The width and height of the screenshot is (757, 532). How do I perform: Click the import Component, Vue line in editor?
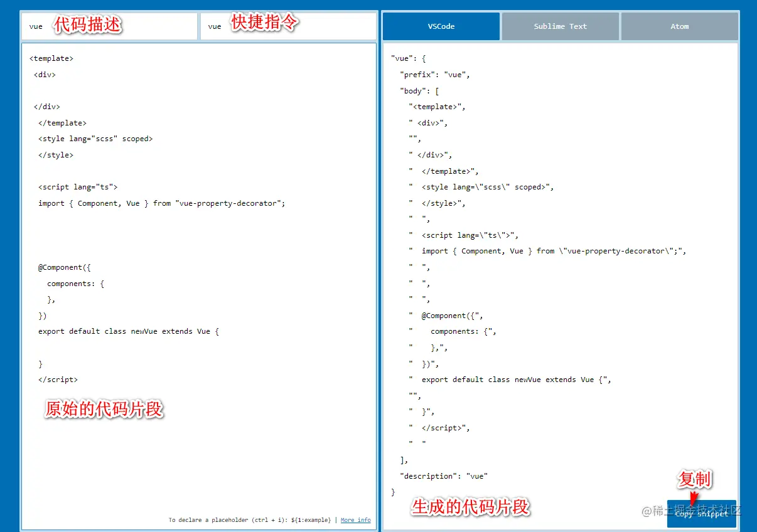(x=162, y=203)
